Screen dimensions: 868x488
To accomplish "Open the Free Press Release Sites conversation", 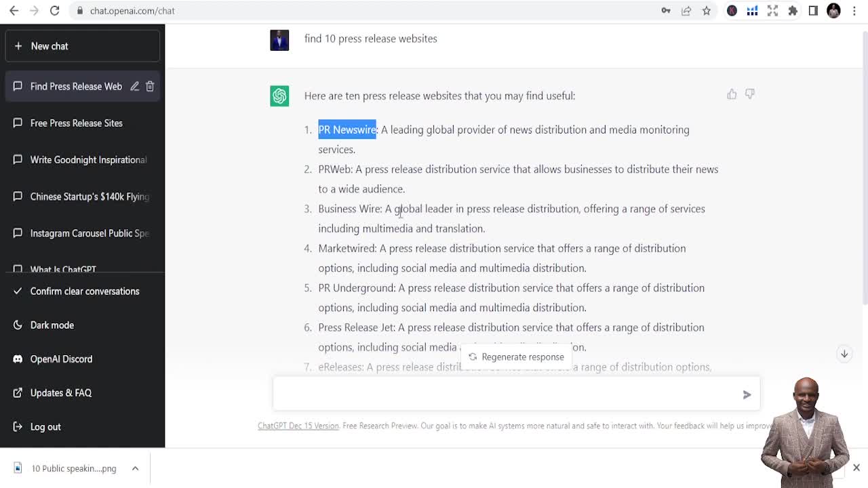I will coord(82,123).
